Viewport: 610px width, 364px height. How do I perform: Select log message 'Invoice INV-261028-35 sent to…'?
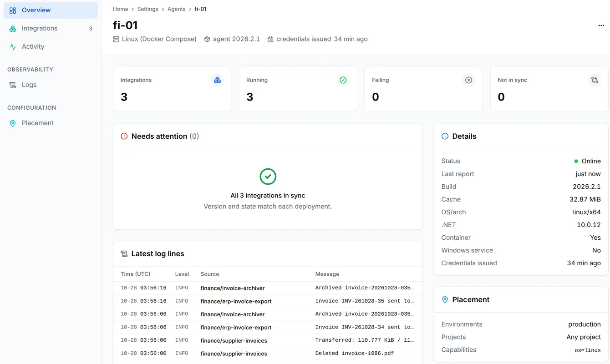click(x=365, y=301)
